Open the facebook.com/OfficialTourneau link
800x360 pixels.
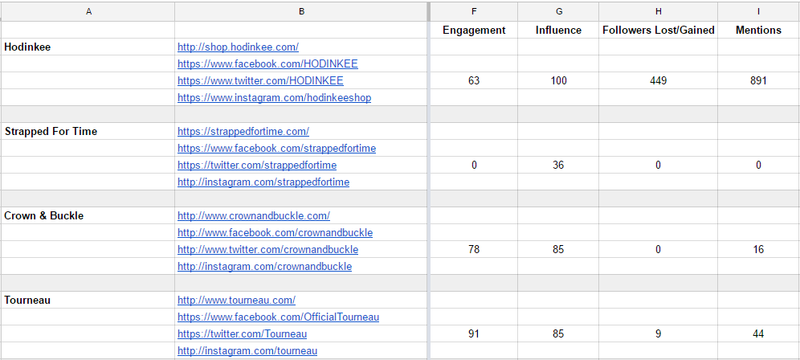click(x=278, y=317)
